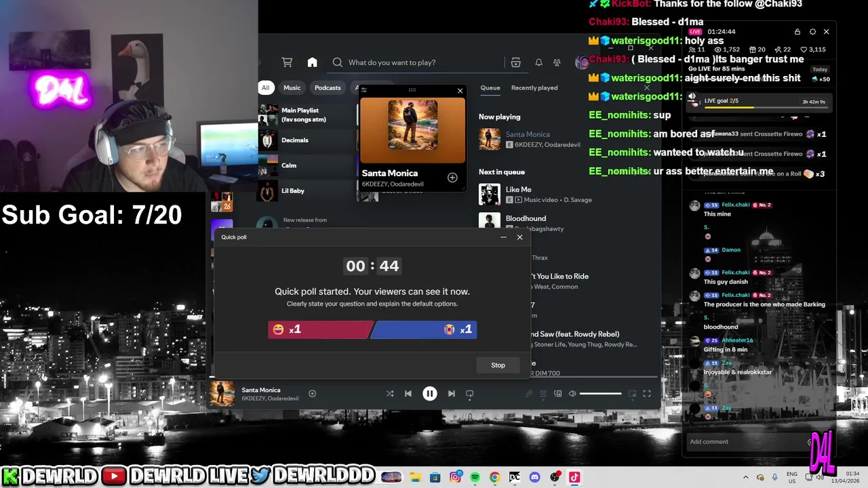Image resolution: width=868 pixels, height=488 pixels.
Task: Open TikTok LIVE Studio from the taskbar
Action: tap(574, 477)
